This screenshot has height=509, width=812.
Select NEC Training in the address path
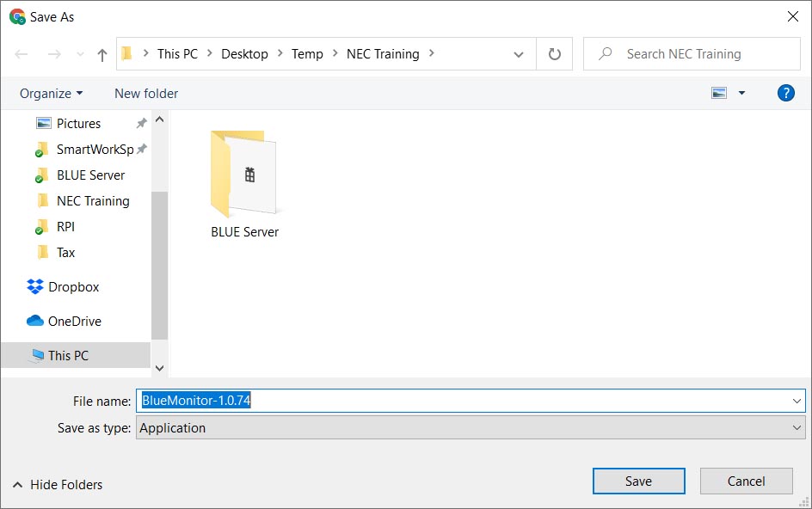[383, 54]
